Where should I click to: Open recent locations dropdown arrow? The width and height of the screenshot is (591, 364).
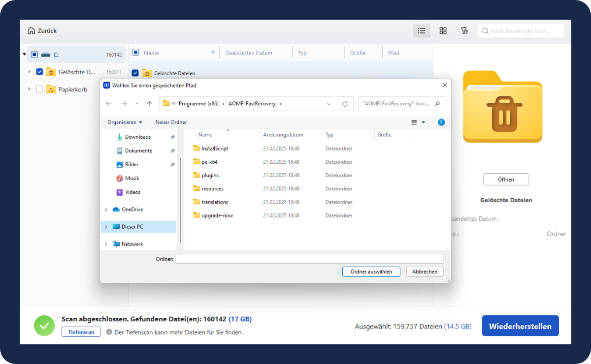pos(137,104)
